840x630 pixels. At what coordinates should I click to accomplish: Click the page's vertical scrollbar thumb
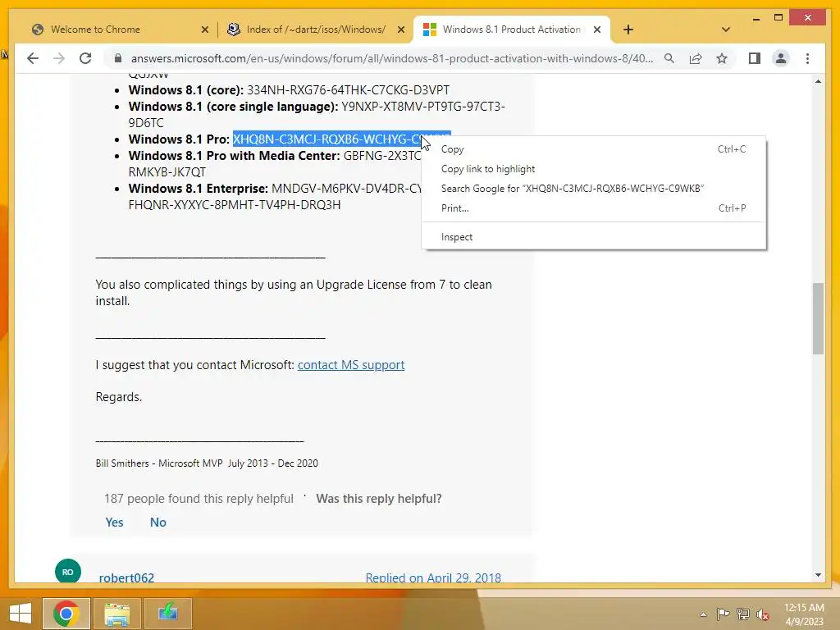point(818,318)
